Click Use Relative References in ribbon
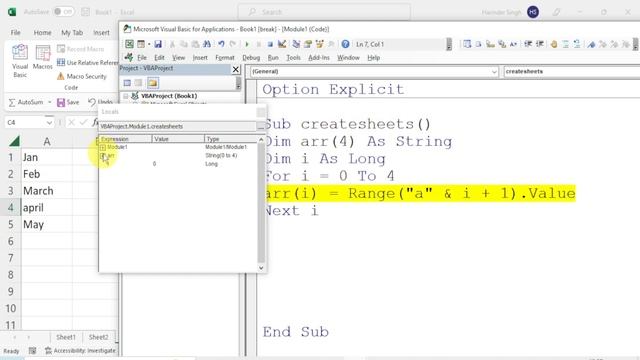This screenshot has width=640, height=360. click(87, 62)
